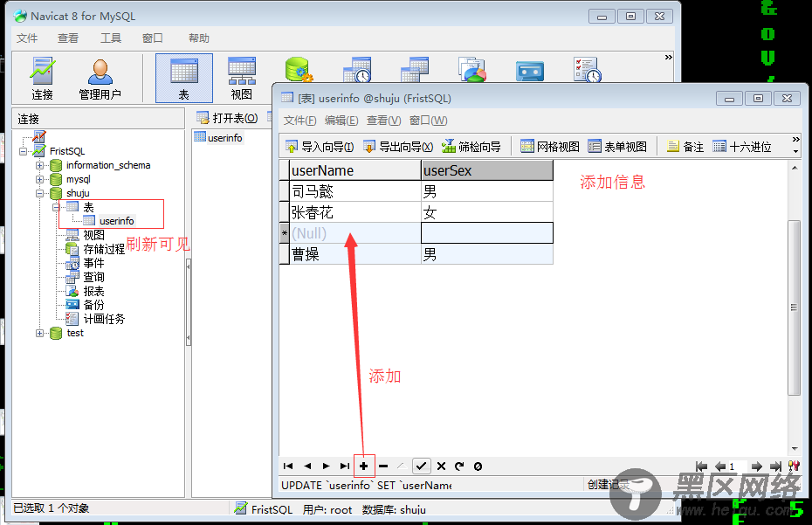Select userinfo in the object list
The width and height of the screenshot is (812, 525).
[x=218, y=138]
